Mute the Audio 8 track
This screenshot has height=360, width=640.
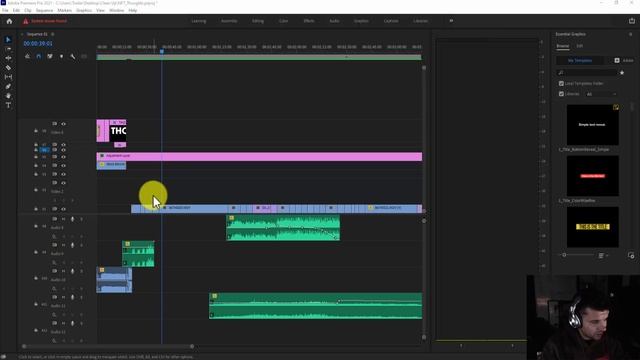64,219
